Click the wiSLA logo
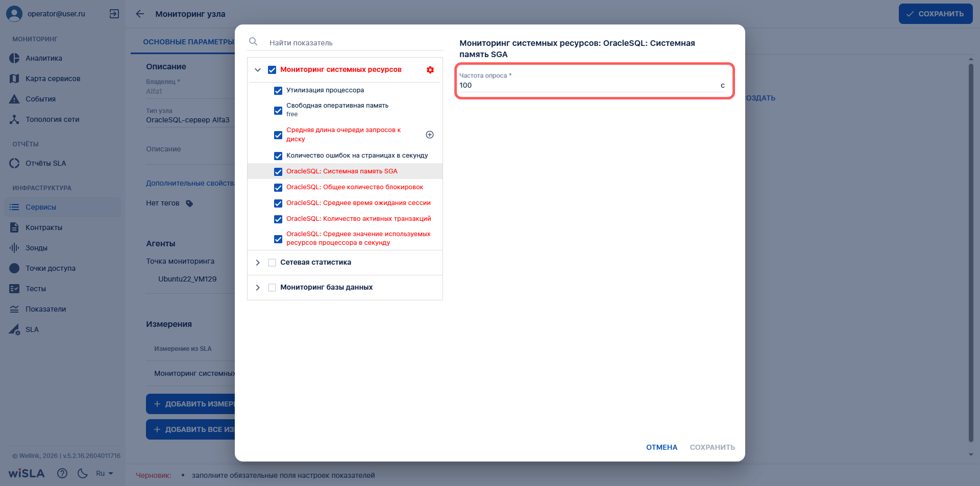This screenshot has width=980, height=486. pyautogui.click(x=27, y=473)
